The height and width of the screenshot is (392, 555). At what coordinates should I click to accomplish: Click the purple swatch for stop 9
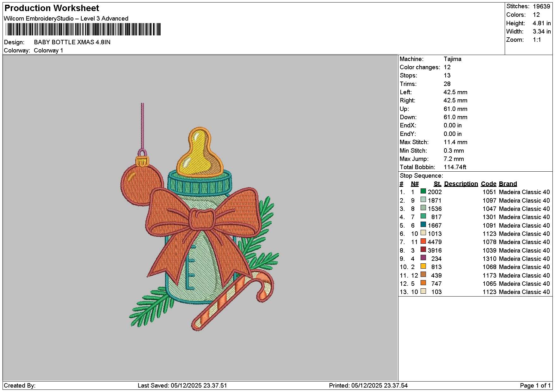pos(423,258)
